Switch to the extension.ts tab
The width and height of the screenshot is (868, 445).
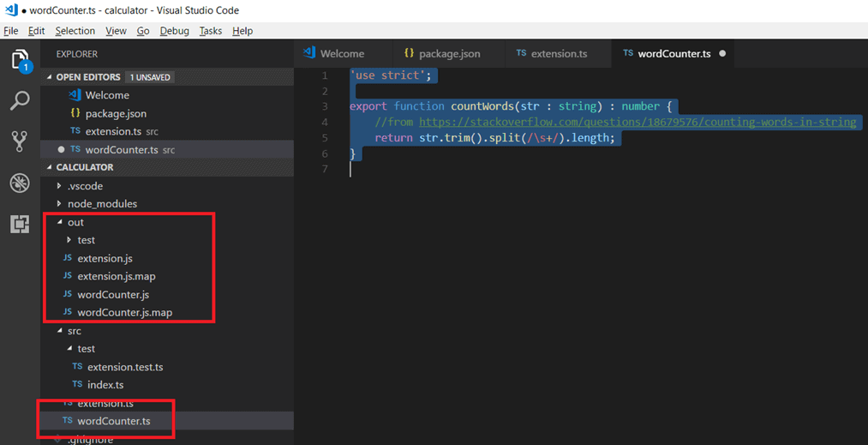pyautogui.click(x=558, y=54)
